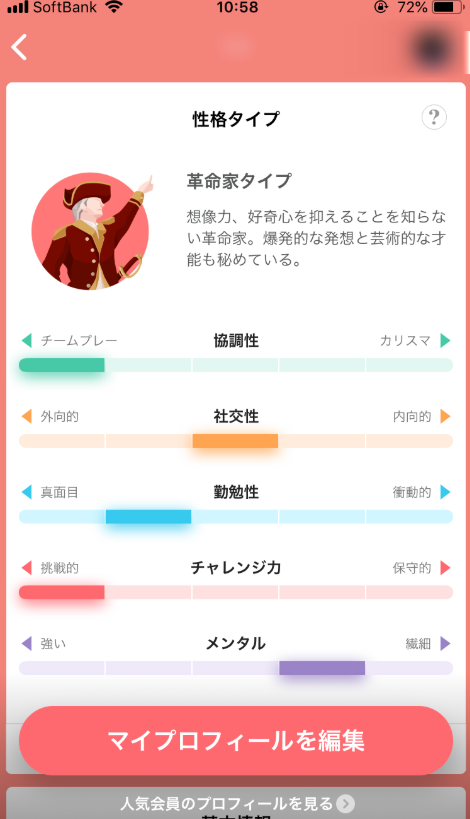The width and height of the screenshot is (470, 819).
Task: Click the orange 社交性 slider bar
Action: tap(236, 441)
